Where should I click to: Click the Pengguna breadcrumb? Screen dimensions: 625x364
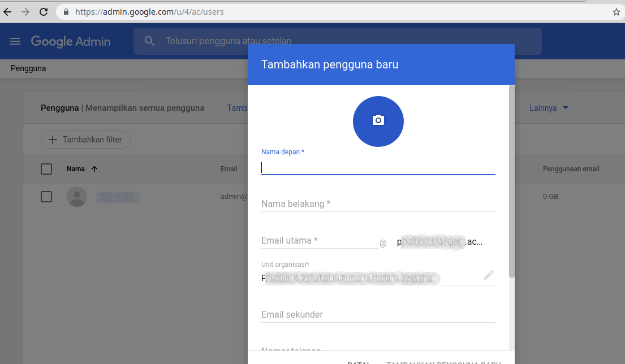click(28, 68)
